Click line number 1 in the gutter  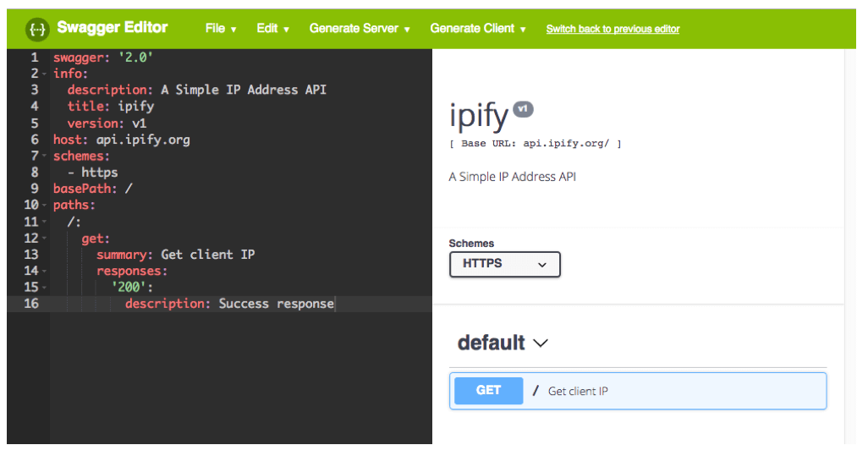35,58
